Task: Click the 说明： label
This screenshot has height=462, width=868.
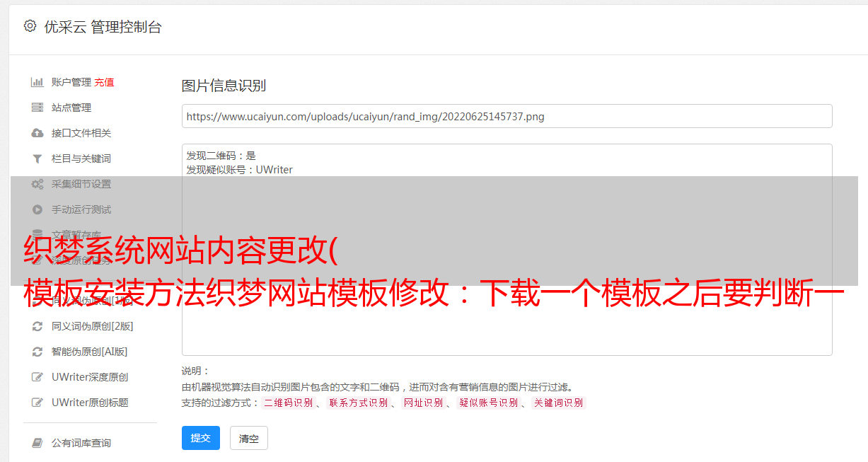Action: tap(196, 371)
